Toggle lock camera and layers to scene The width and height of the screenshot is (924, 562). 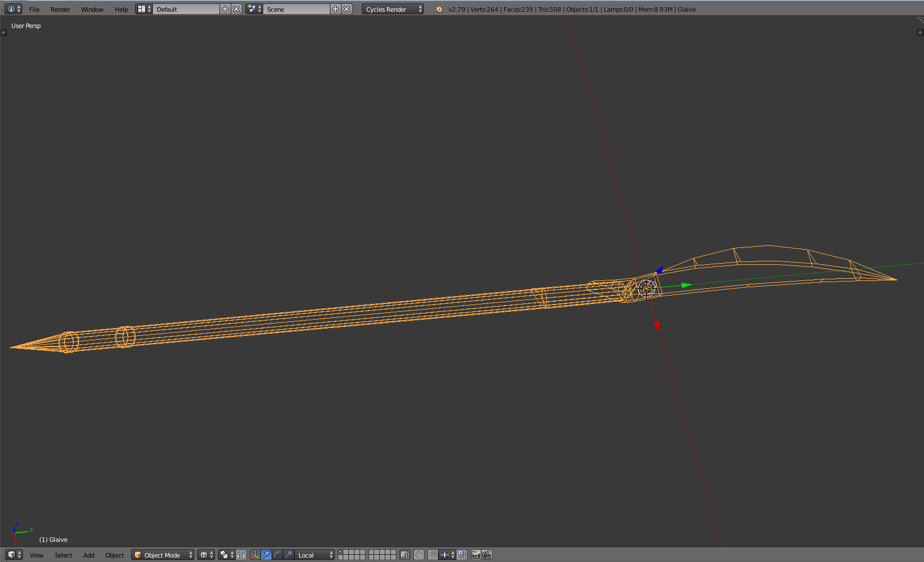[x=405, y=555]
